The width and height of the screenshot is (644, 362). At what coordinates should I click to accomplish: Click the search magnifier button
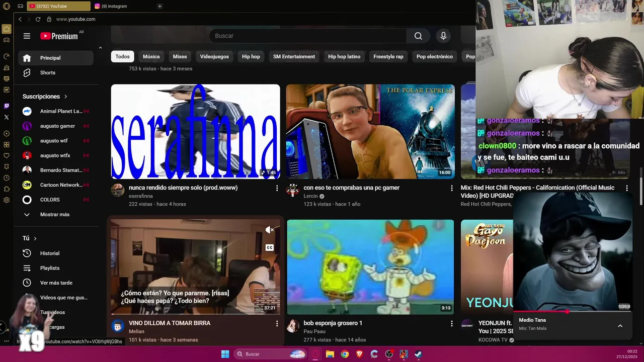[418, 36]
